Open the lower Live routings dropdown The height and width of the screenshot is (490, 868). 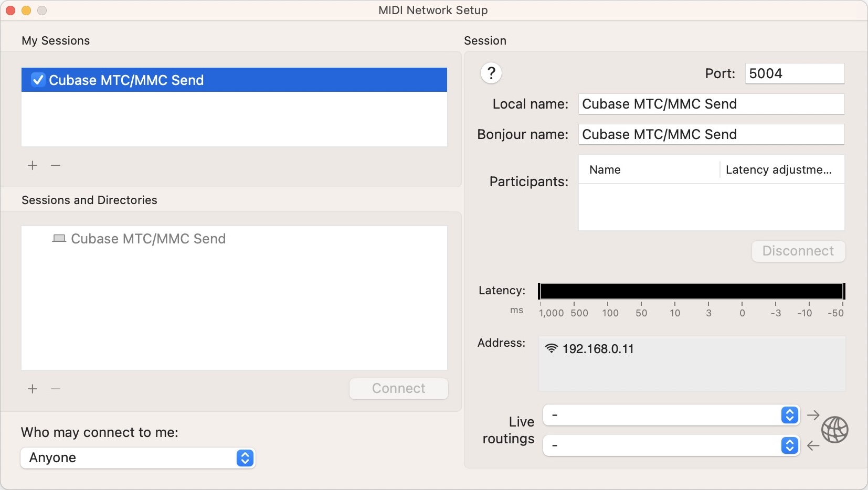point(671,446)
